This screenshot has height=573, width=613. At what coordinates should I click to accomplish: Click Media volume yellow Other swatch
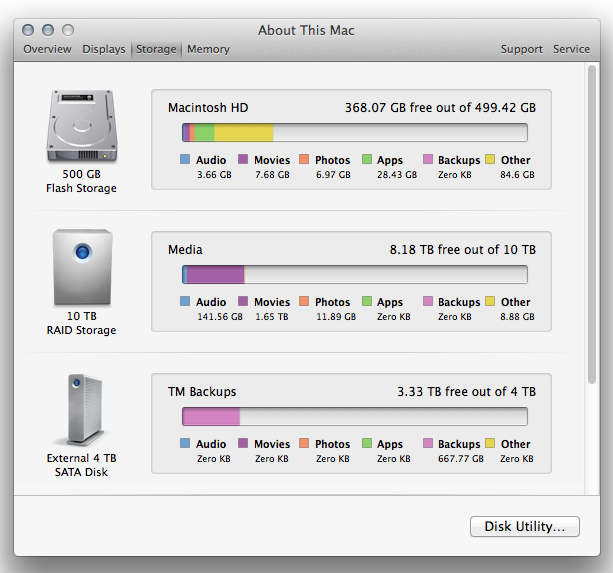[490, 301]
